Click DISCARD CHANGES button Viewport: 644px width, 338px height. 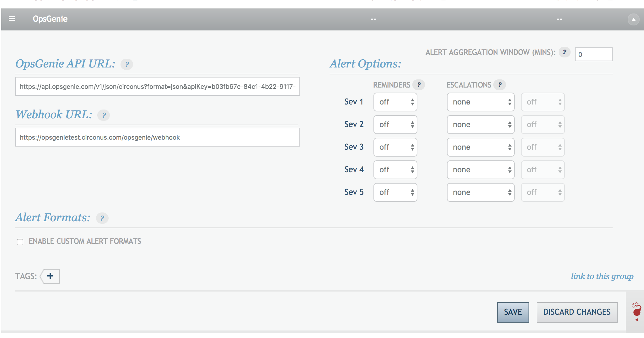pyautogui.click(x=577, y=312)
